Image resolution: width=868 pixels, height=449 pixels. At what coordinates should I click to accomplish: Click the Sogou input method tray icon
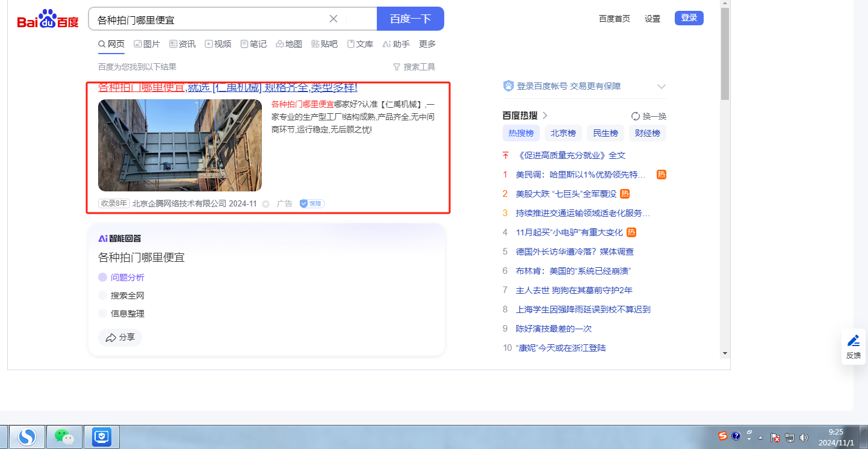(723, 436)
